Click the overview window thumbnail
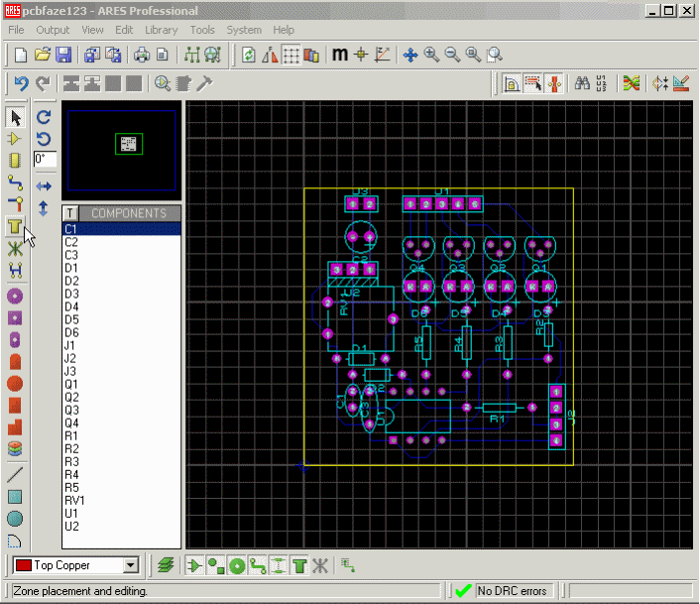 click(121, 150)
